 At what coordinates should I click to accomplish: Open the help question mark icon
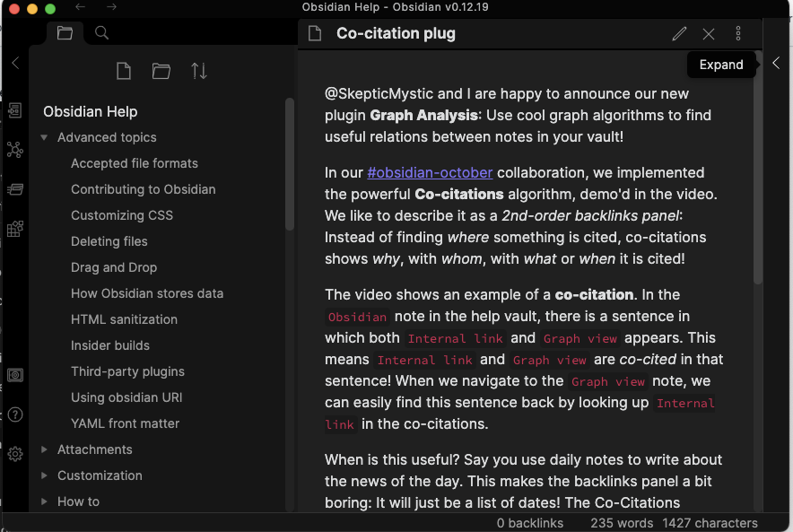pyautogui.click(x=14, y=414)
